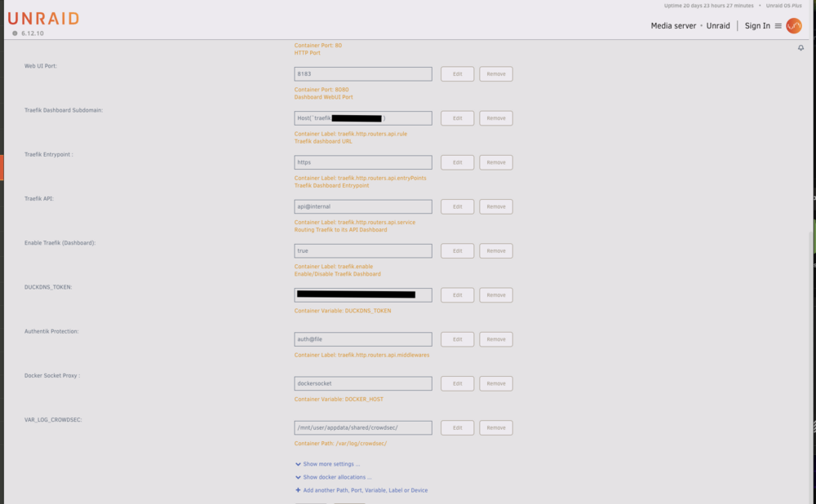Image resolution: width=816 pixels, height=504 pixels.
Task: Focus the api@internal input field
Action: point(363,206)
